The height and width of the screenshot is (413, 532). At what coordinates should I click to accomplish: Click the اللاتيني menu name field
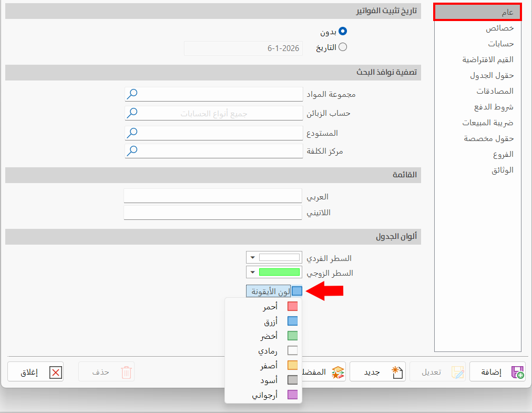pos(213,213)
